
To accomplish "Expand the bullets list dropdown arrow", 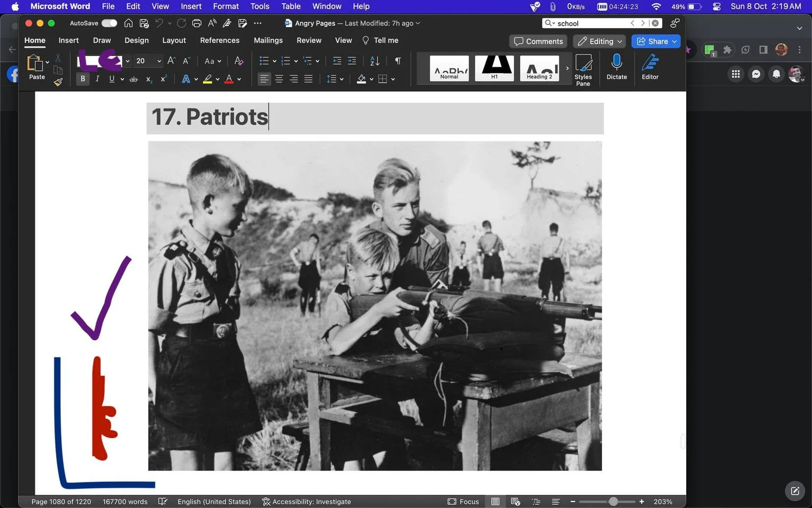I will [x=274, y=61].
